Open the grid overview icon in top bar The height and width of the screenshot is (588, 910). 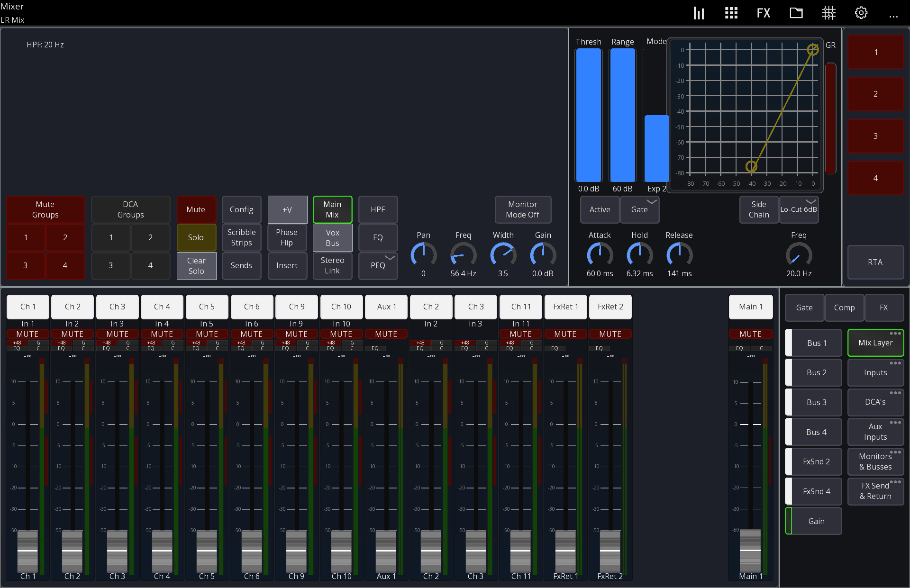tap(731, 13)
